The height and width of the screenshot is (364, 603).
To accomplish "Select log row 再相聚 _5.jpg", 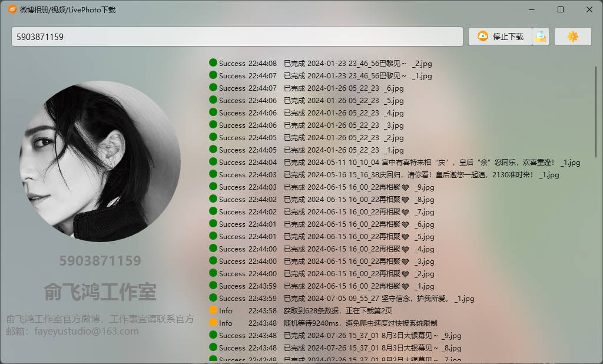I will coord(322,236).
